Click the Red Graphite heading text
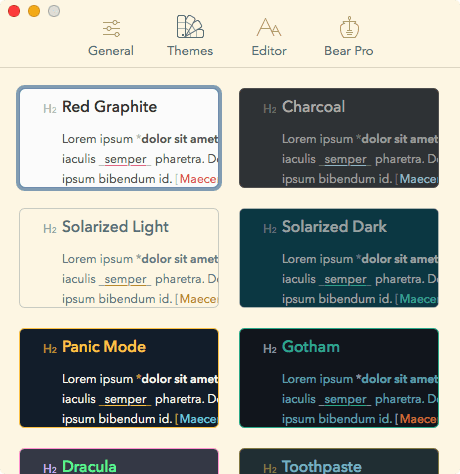This screenshot has height=474, width=460. click(x=109, y=107)
